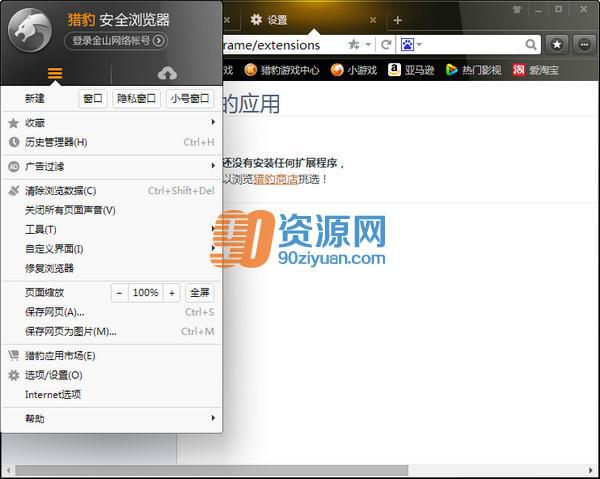Select 保存网页(A)... save page
Screen dimensions: 600x479
(x=111, y=312)
